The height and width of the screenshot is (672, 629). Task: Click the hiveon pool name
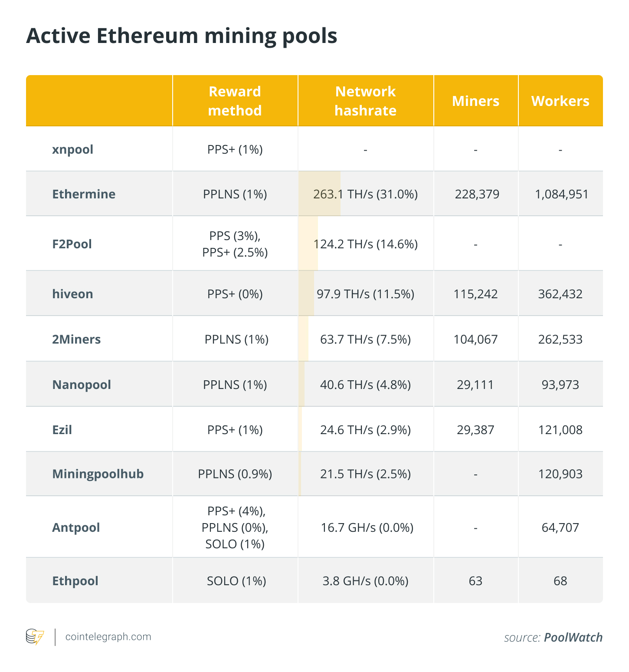coord(72,294)
